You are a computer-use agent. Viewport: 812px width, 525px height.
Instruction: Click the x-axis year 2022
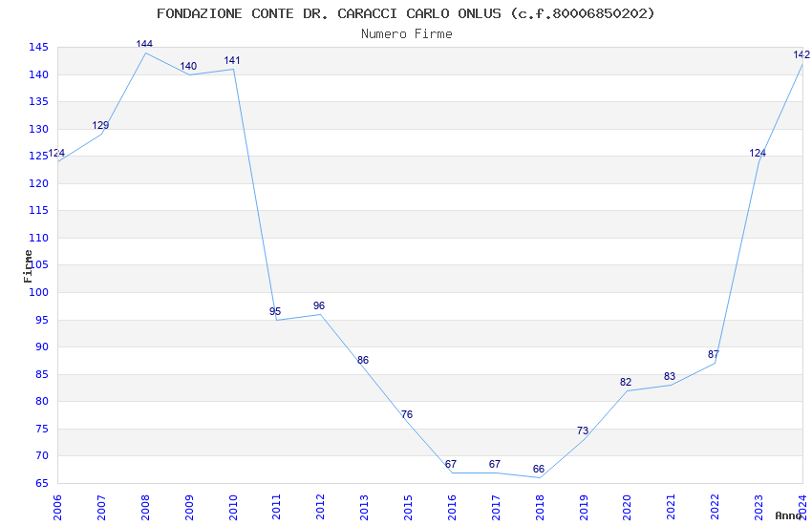coord(715,508)
